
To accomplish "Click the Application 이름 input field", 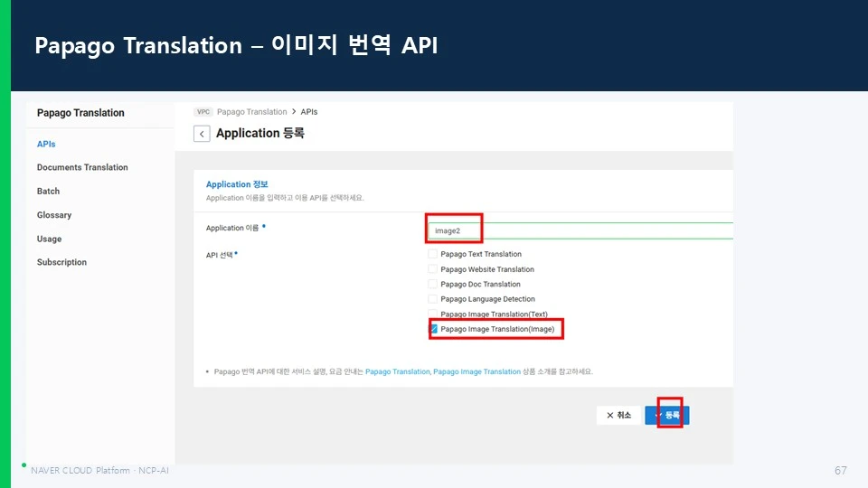I will (580, 230).
